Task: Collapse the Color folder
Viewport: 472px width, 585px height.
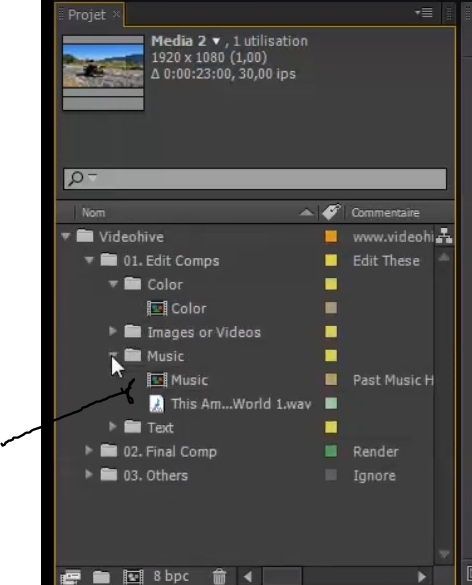Action: (113, 284)
